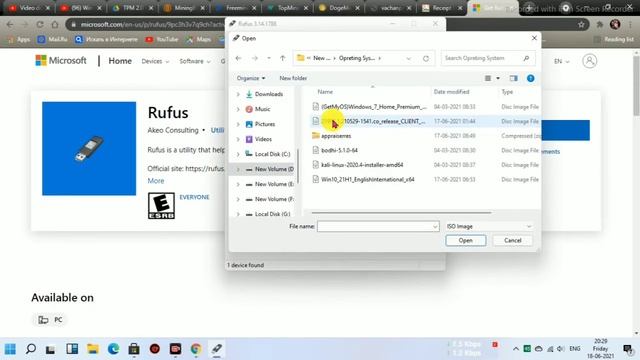The height and width of the screenshot is (360, 640).
Task: Click the horizontal scrollbar in file list
Action: 401,212
